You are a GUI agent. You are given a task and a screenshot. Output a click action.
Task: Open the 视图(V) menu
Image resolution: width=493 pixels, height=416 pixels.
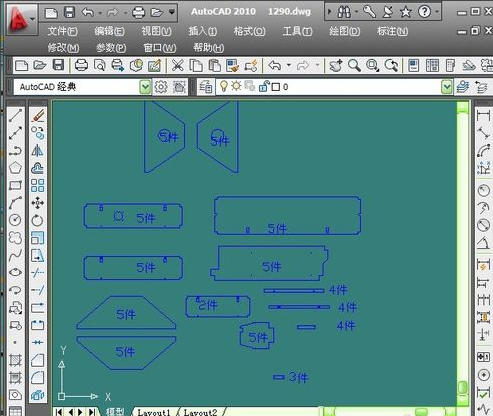[x=156, y=31]
